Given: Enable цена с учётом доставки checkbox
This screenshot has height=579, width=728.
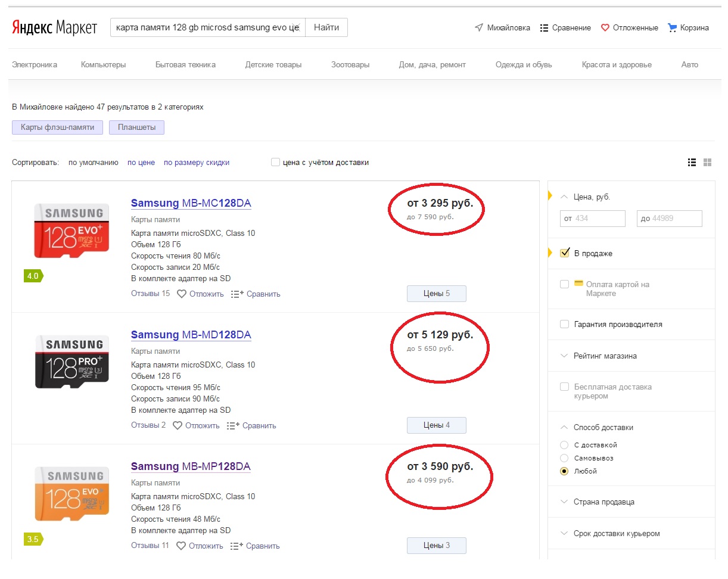Looking at the screenshot, I should click(x=275, y=162).
